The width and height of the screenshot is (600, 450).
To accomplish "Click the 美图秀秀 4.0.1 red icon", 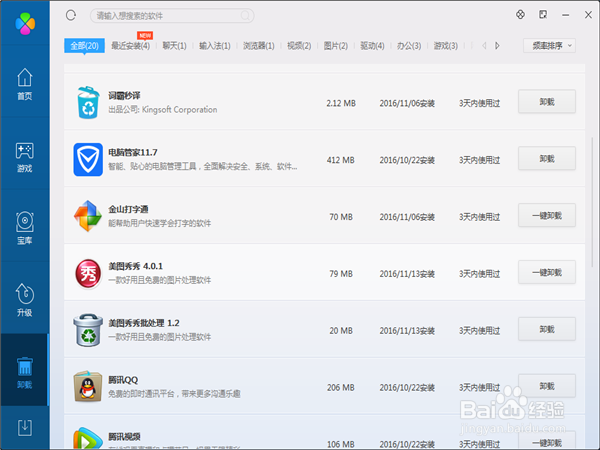I will click(x=88, y=273).
